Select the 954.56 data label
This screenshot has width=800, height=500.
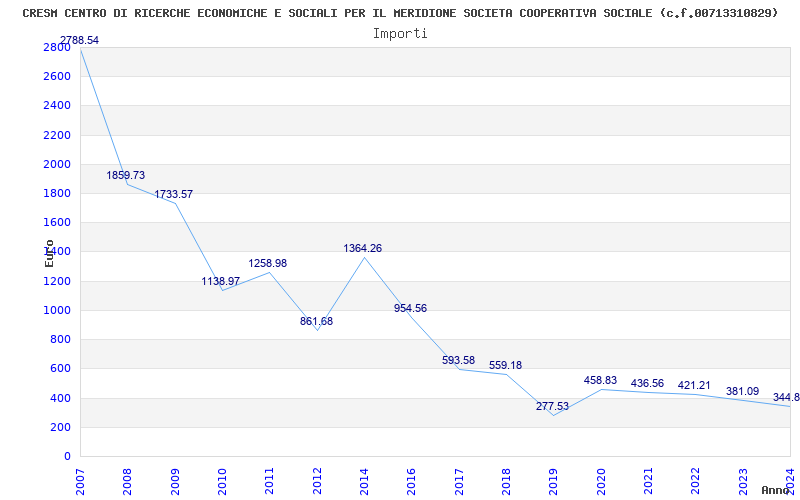pos(410,308)
